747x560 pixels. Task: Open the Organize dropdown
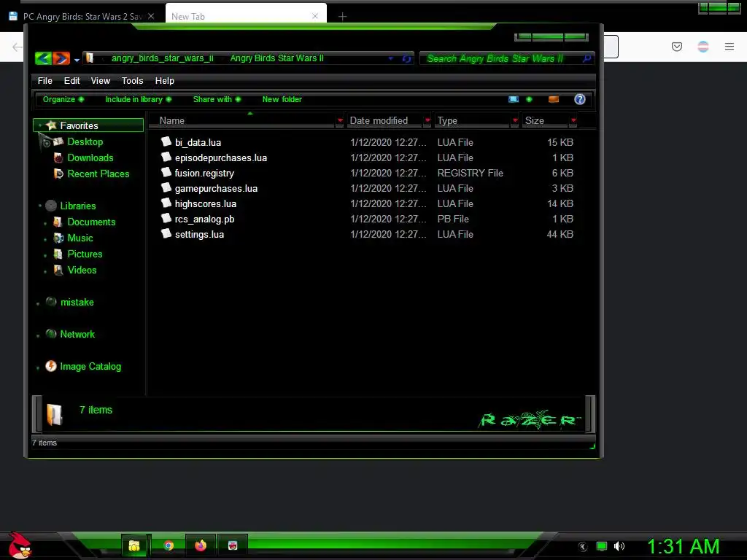coord(63,99)
